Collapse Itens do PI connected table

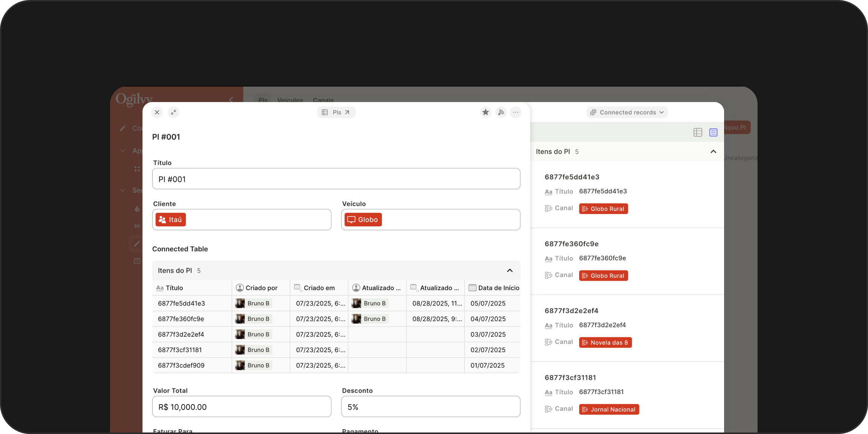click(510, 270)
